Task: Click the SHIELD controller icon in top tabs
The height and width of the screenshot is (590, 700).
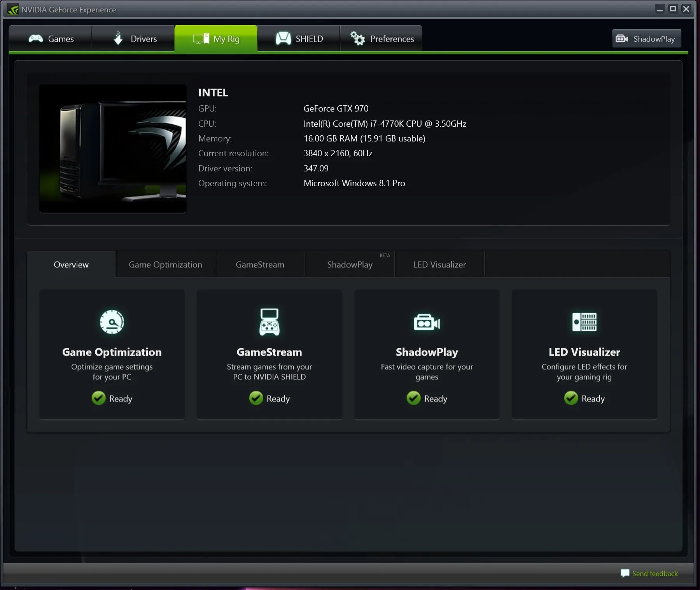Action: 283,38
